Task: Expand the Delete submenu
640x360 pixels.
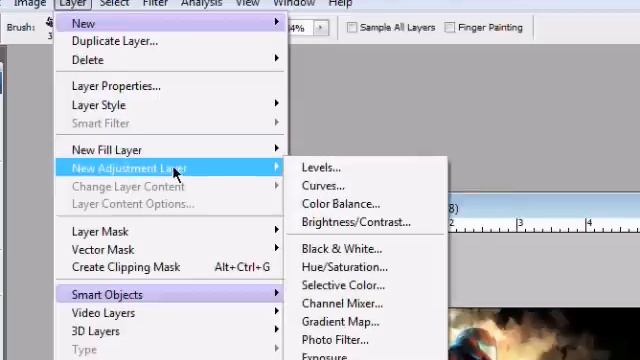Action: [x=171, y=60]
